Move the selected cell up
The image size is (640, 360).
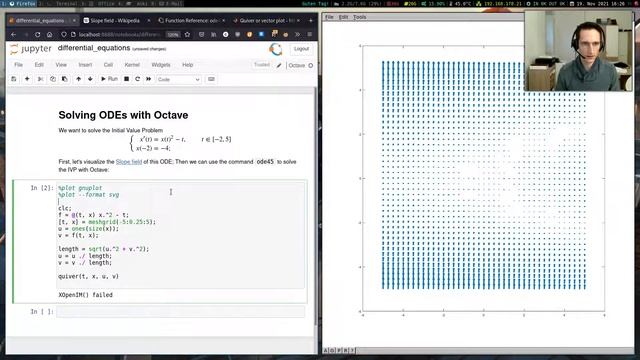pyautogui.click(x=78, y=79)
